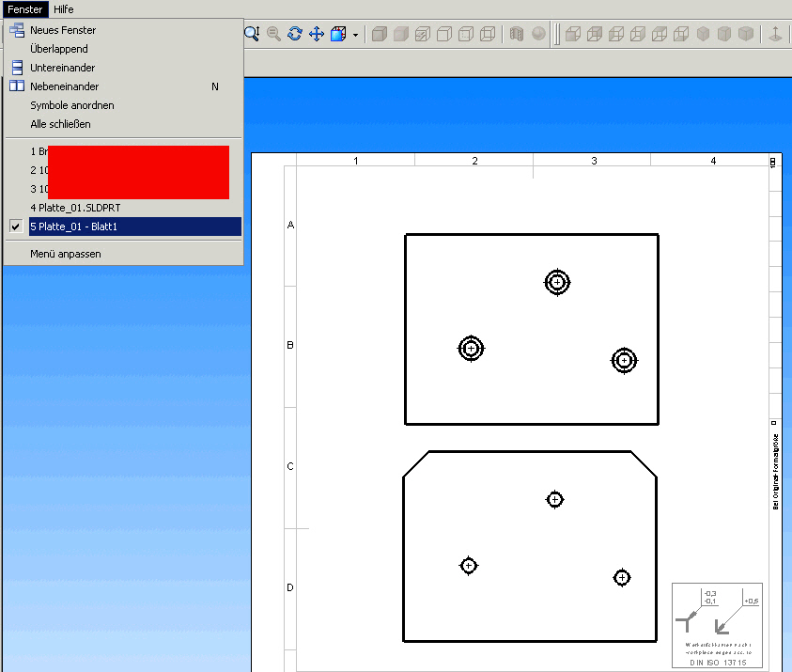
Task: Select the Isometric view icon
Action: click(x=703, y=34)
